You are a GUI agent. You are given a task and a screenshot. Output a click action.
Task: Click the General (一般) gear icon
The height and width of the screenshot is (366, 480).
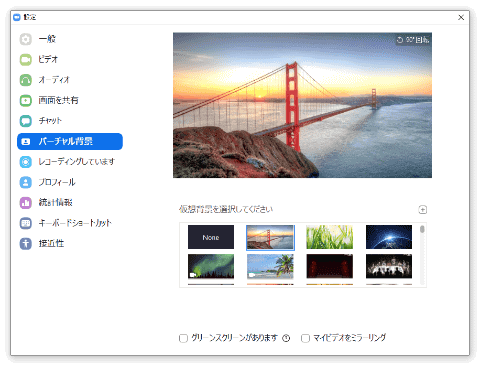(x=26, y=39)
